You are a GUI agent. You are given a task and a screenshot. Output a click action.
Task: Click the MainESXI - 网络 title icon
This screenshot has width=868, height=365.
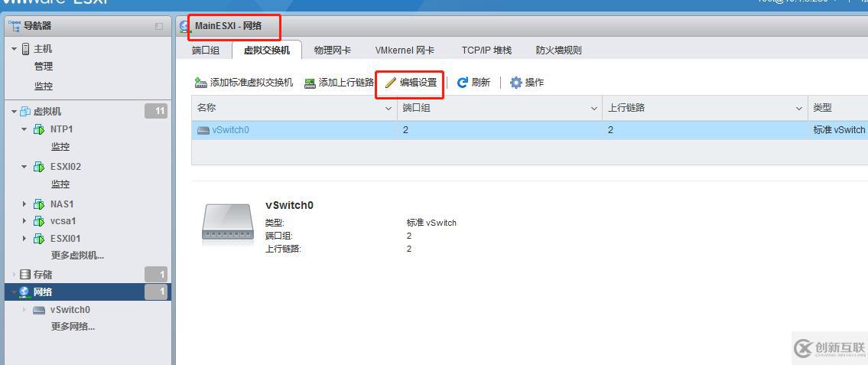point(185,26)
